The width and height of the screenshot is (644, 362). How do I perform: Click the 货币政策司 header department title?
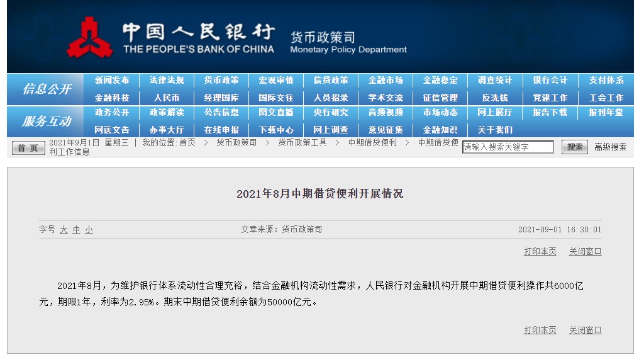[x=323, y=37]
